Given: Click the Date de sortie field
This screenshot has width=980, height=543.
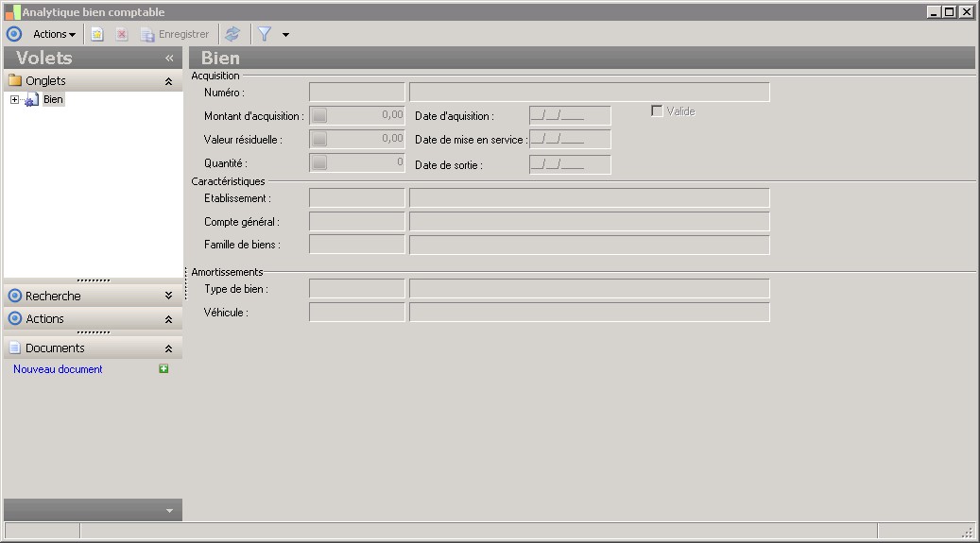Looking at the screenshot, I should (570, 165).
